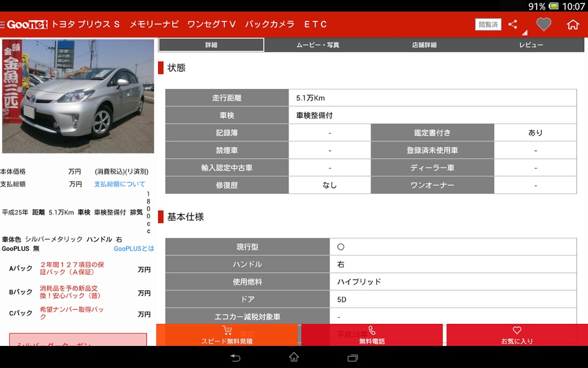Tap the 本体価格 label

13,172
